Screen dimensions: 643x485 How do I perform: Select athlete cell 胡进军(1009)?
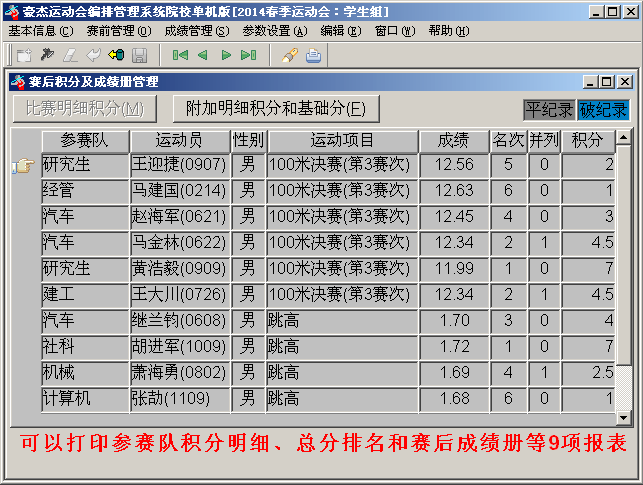point(180,347)
